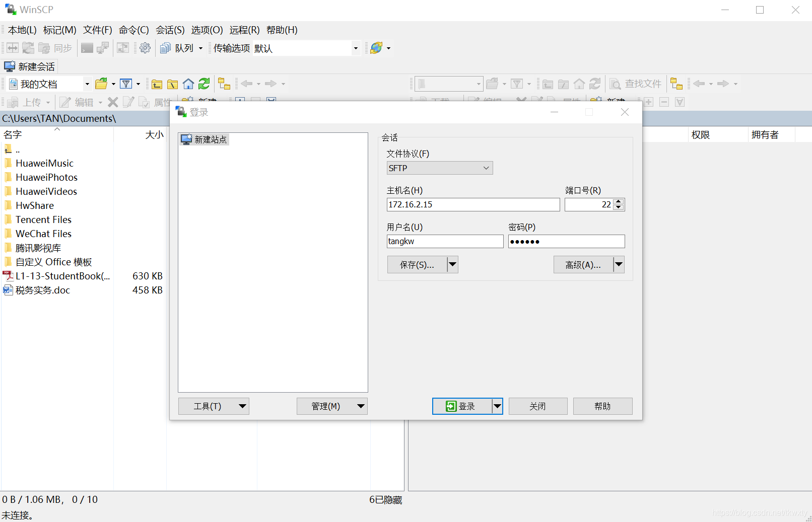Expand the 高级(A) button dropdown arrow
The height and width of the screenshot is (522, 812).
619,264
